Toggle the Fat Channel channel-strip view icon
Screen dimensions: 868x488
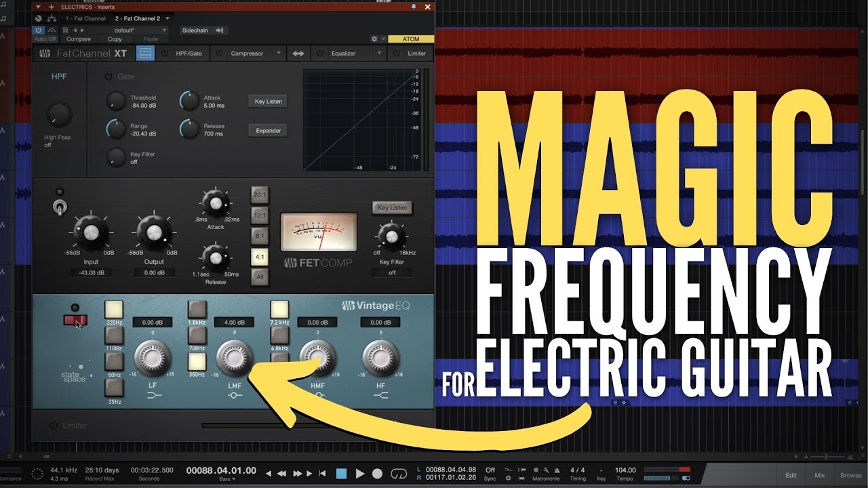[145, 54]
